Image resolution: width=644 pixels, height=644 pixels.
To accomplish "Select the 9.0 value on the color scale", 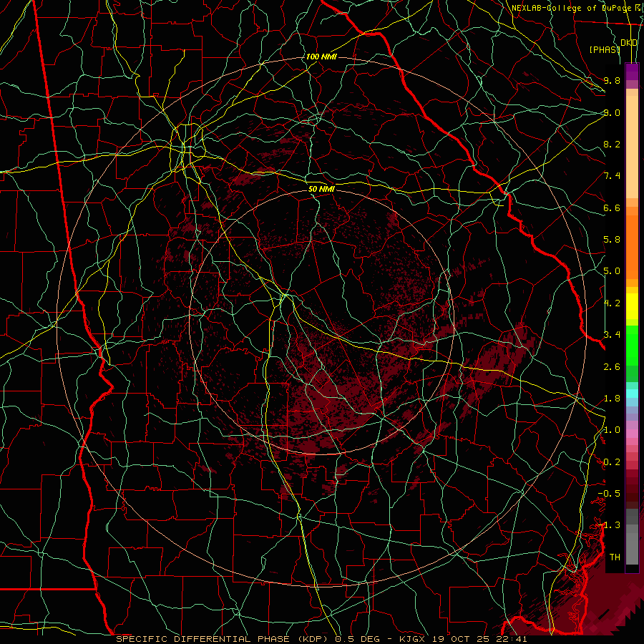I will 612,112.
